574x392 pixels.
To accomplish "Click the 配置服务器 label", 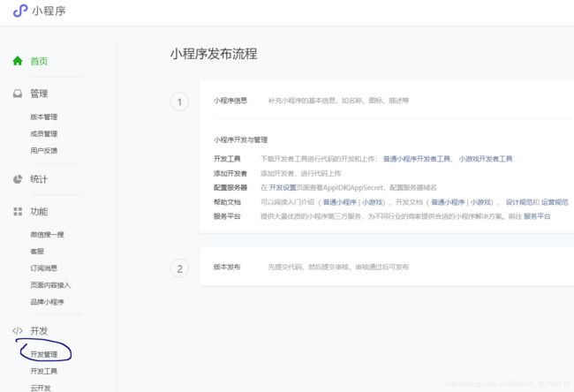I will 230,188.
